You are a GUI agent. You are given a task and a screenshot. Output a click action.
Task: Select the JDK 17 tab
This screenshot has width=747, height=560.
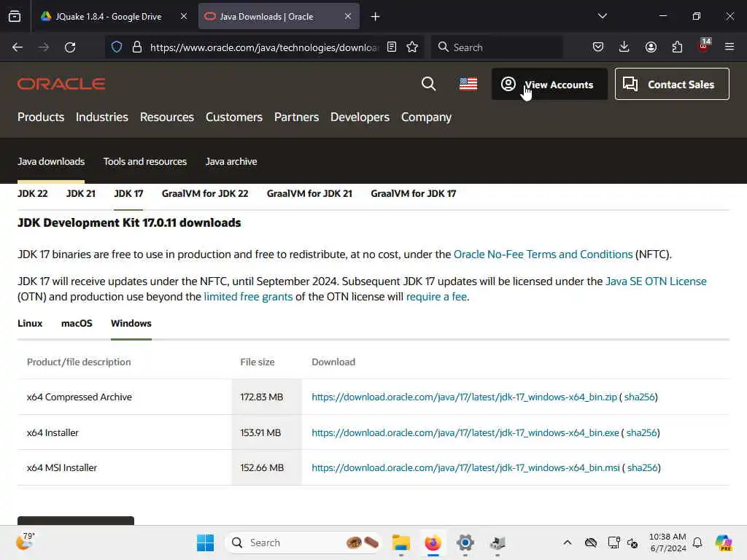[128, 193]
